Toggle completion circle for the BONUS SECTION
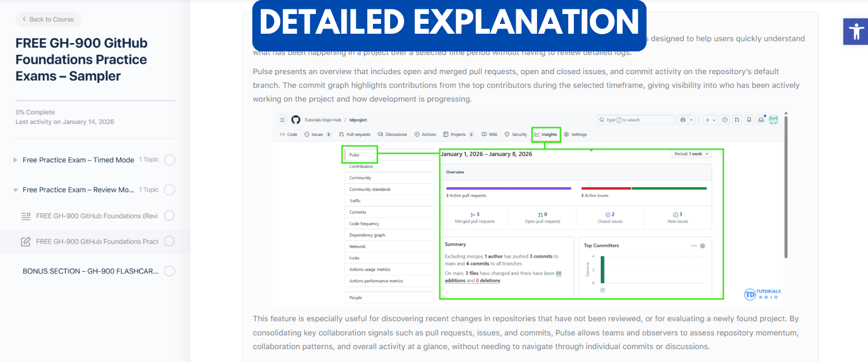 pyautogui.click(x=169, y=271)
